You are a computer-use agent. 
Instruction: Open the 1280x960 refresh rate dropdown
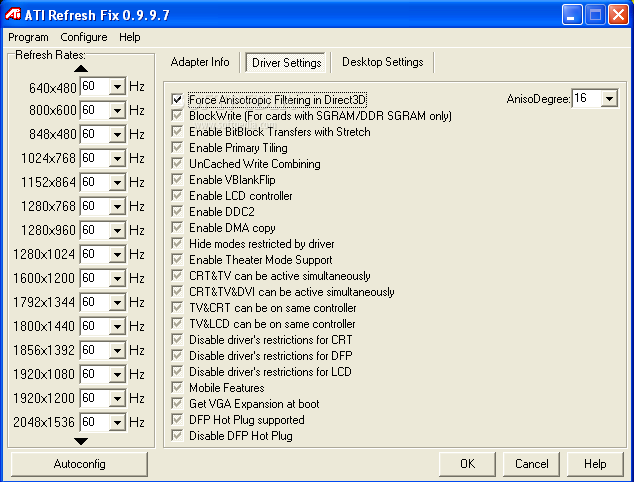[x=117, y=230]
